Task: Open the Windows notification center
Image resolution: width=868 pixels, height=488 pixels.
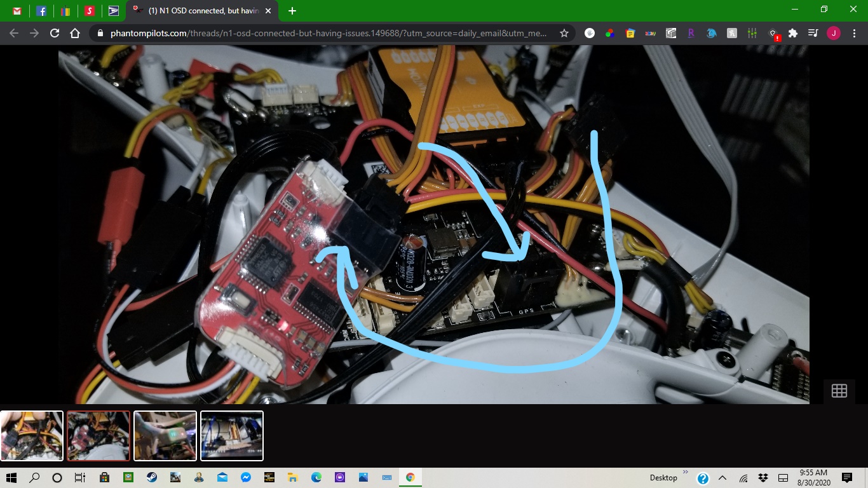Action: coord(846,478)
